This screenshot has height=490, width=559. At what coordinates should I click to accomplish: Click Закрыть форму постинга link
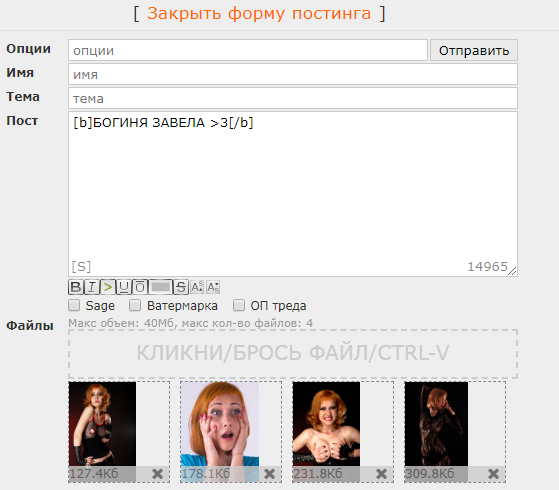[259, 14]
